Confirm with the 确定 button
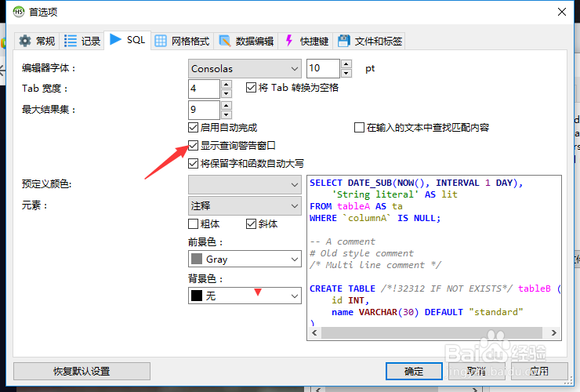The height and width of the screenshot is (392, 580). tap(414, 371)
